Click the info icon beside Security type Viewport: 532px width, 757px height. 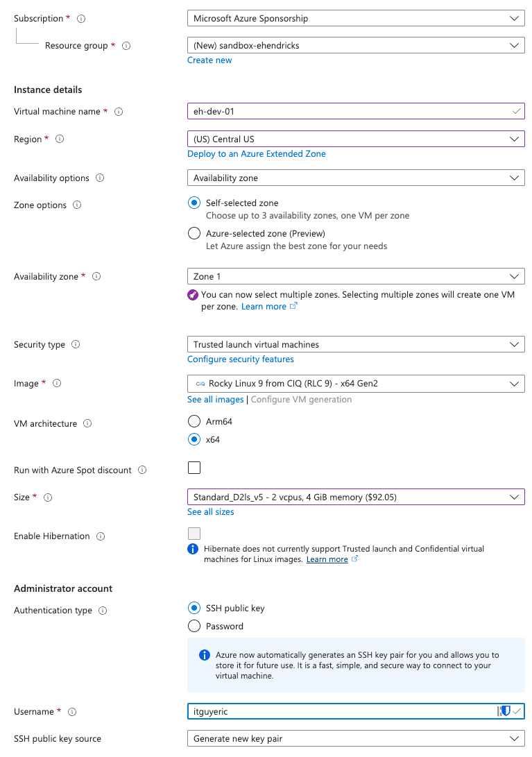tap(76, 345)
